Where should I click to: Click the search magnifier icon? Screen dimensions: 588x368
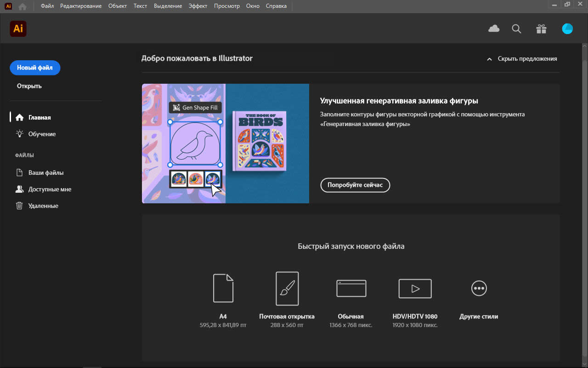[x=517, y=29]
